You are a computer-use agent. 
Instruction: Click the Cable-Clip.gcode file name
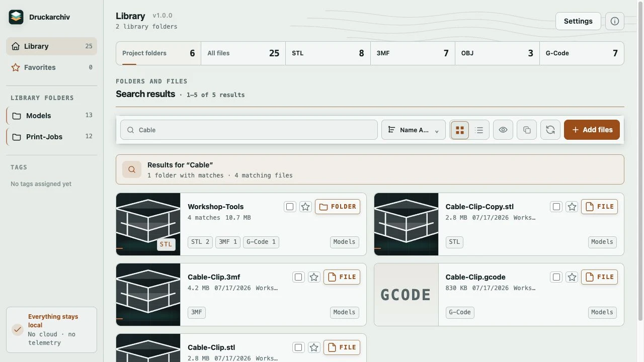(x=475, y=277)
